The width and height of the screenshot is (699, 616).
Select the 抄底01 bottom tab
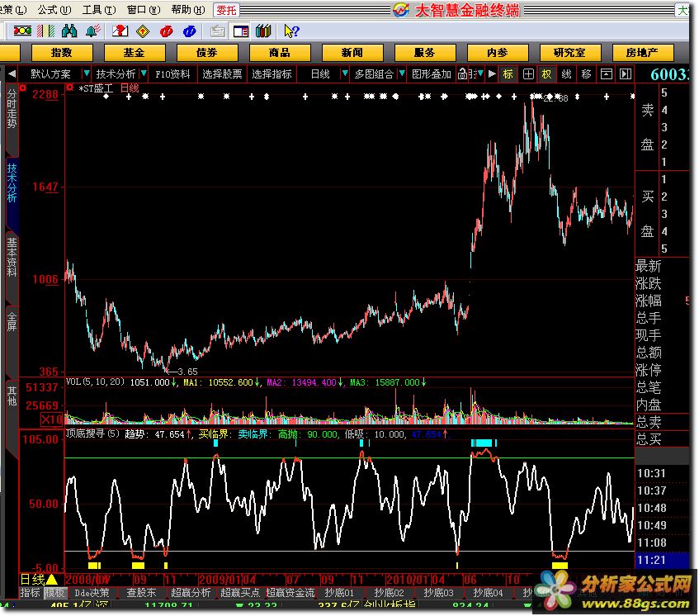(x=340, y=593)
